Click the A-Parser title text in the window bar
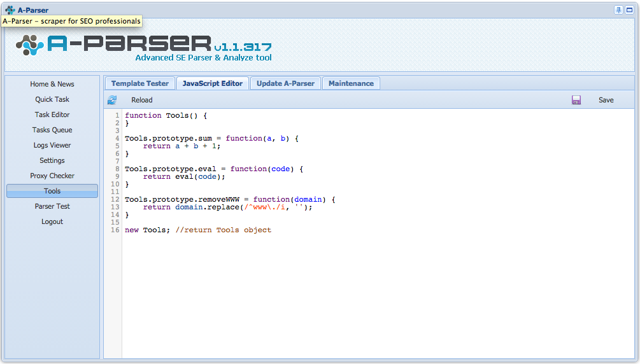 pyautogui.click(x=33, y=10)
